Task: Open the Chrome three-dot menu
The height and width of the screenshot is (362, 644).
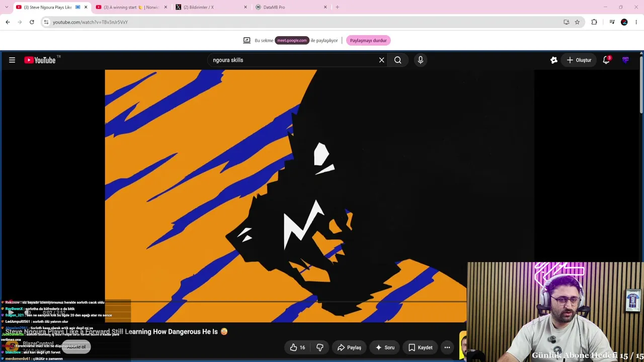Action: point(636,22)
